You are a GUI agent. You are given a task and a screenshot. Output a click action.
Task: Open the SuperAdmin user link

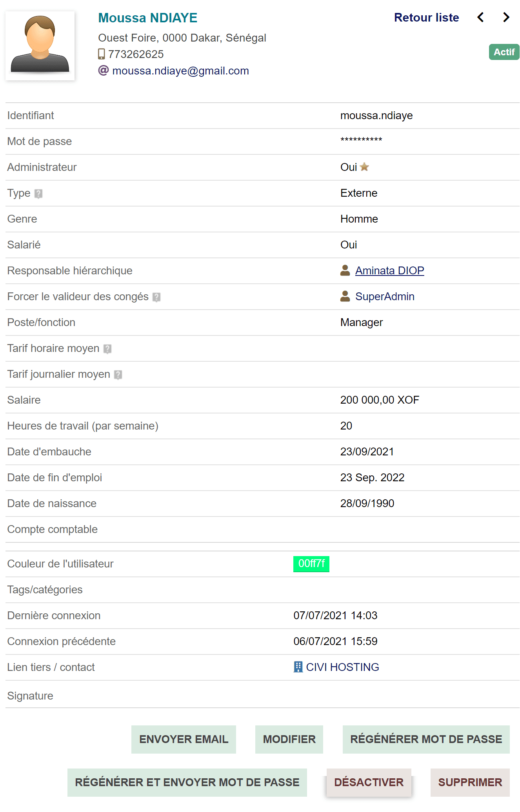pos(384,296)
